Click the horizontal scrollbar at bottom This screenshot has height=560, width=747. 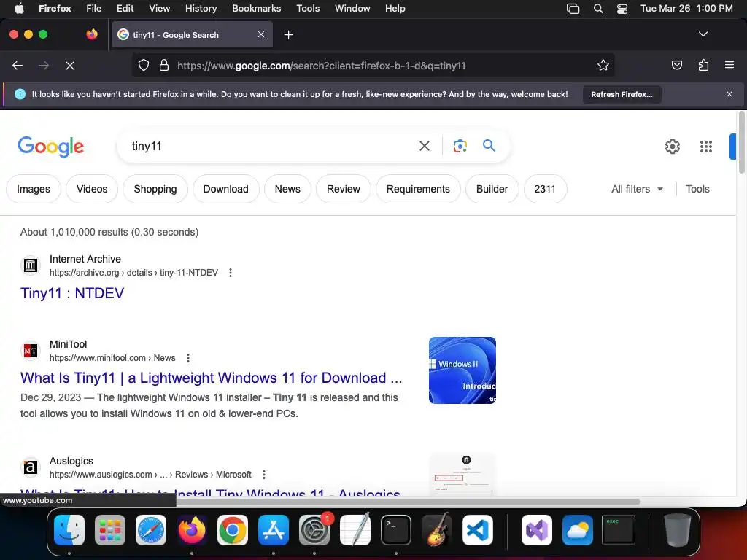tap(408, 501)
